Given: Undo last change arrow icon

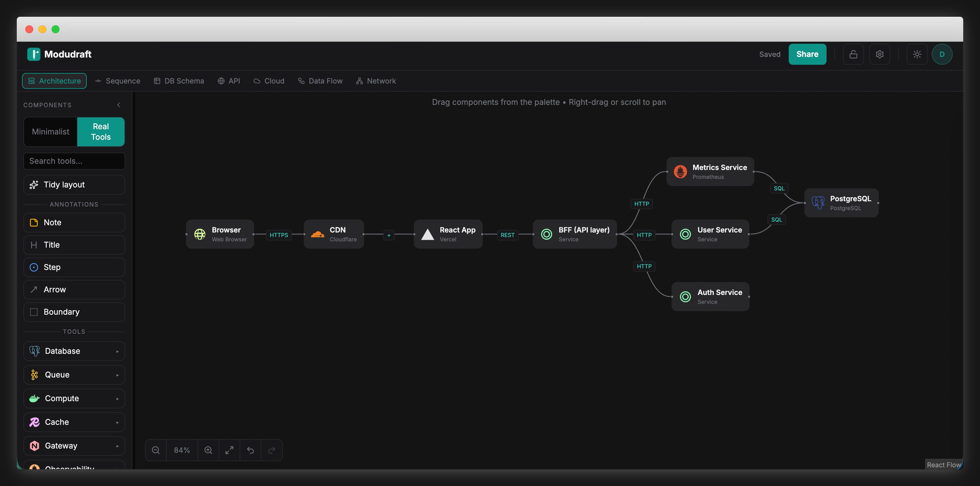Looking at the screenshot, I should point(250,450).
